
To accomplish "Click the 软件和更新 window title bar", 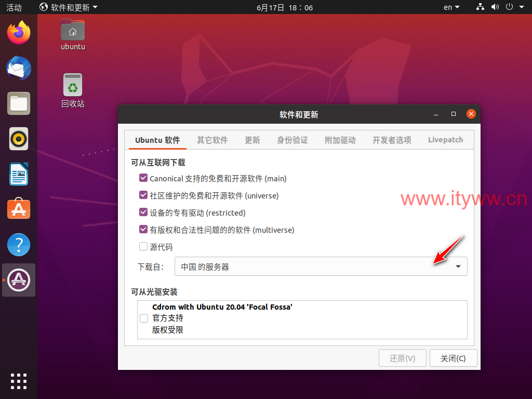I will point(299,114).
